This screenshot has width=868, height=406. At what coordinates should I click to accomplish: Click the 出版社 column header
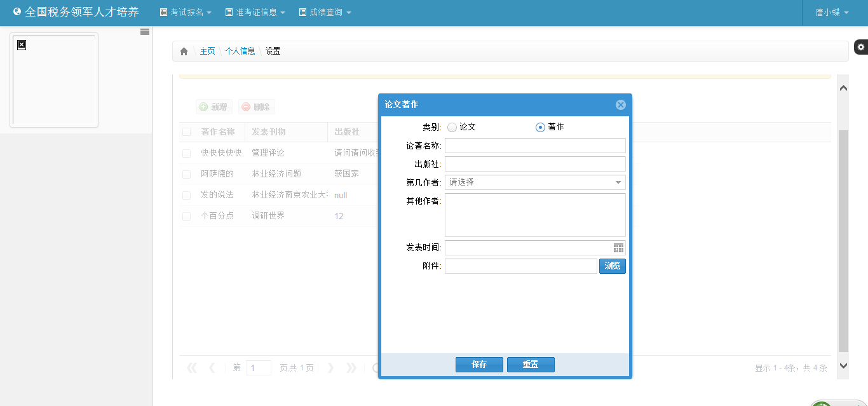click(x=347, y=132)
